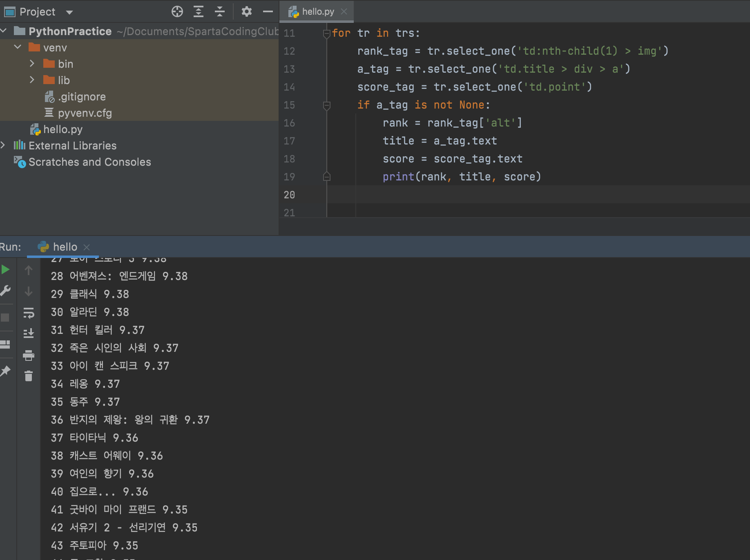750x560 pixels.
Task: Collapse the for loop fold marker on line 11
Action: point(326,33)
